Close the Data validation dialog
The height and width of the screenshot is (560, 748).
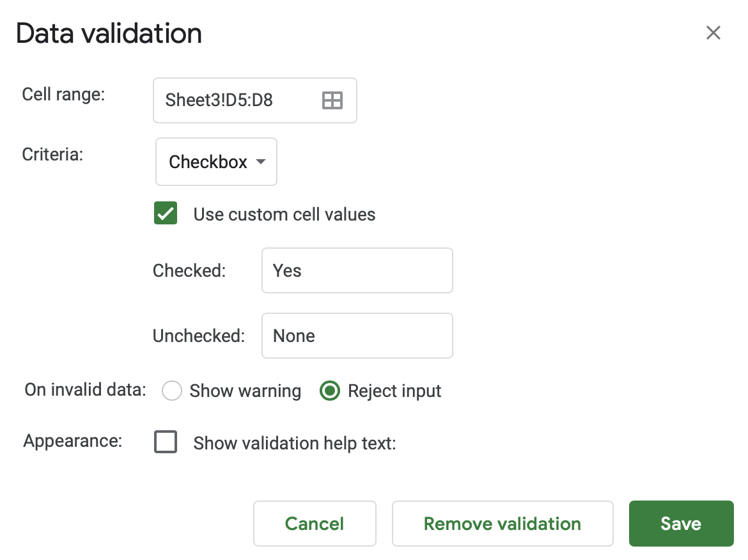pyautogui.click(x=713, y=33)
